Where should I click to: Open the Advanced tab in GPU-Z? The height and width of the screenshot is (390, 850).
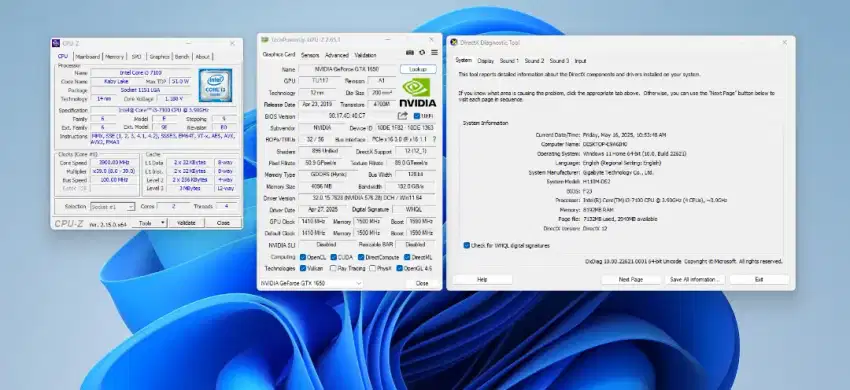click(337, 55)
